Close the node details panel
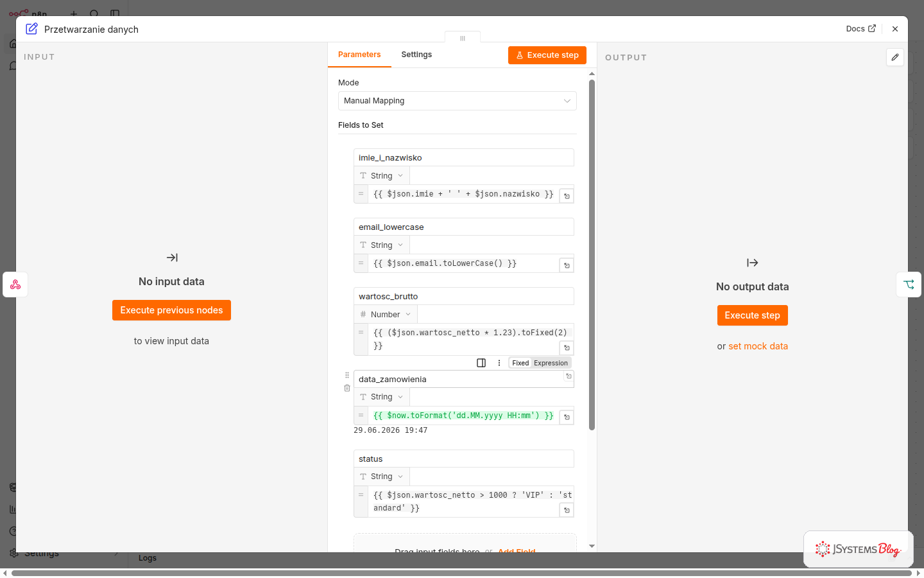Image resolution: width=924 pixels, height=578 pixels. [895, 29]
